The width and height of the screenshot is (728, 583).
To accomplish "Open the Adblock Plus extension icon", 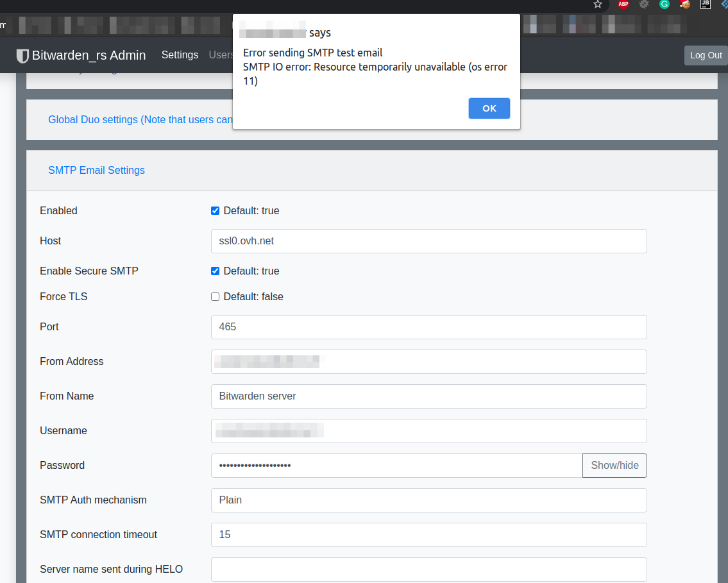I will coord(623,4).
